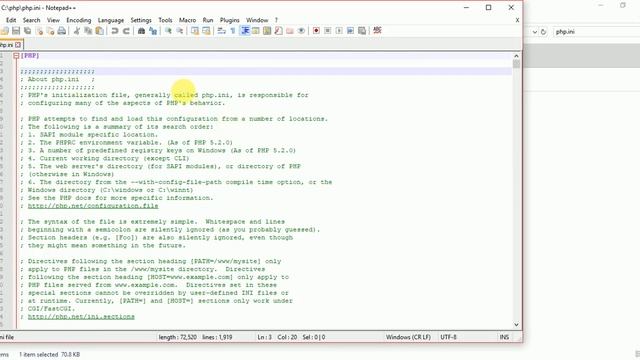Click the spell check ABC icon

click(377, 31)
